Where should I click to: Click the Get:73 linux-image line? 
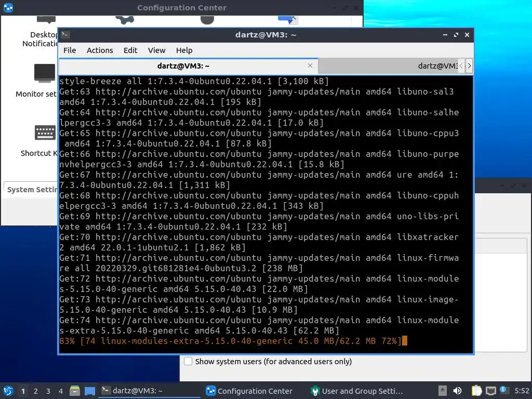pos(259,304)
